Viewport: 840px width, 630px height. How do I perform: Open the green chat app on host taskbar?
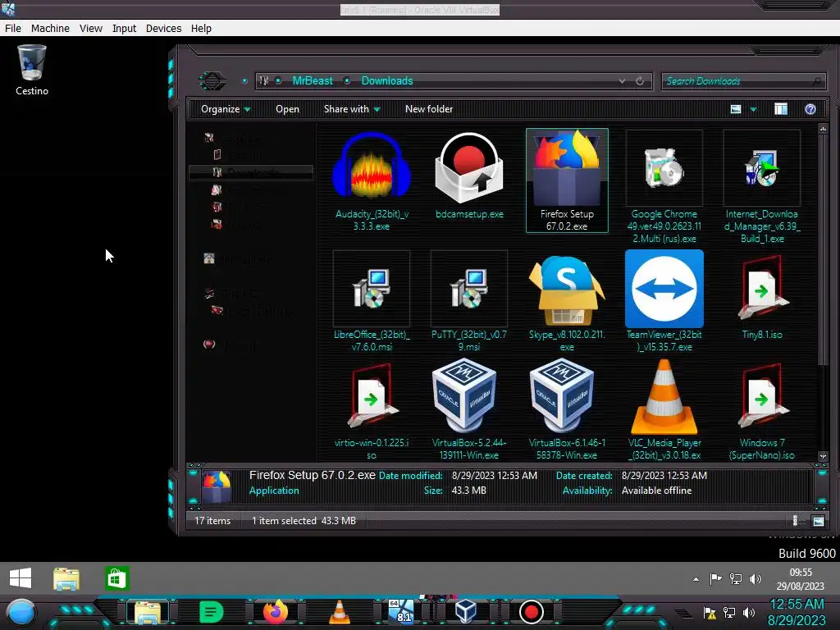pyautogui.click(x=211, y=612)
